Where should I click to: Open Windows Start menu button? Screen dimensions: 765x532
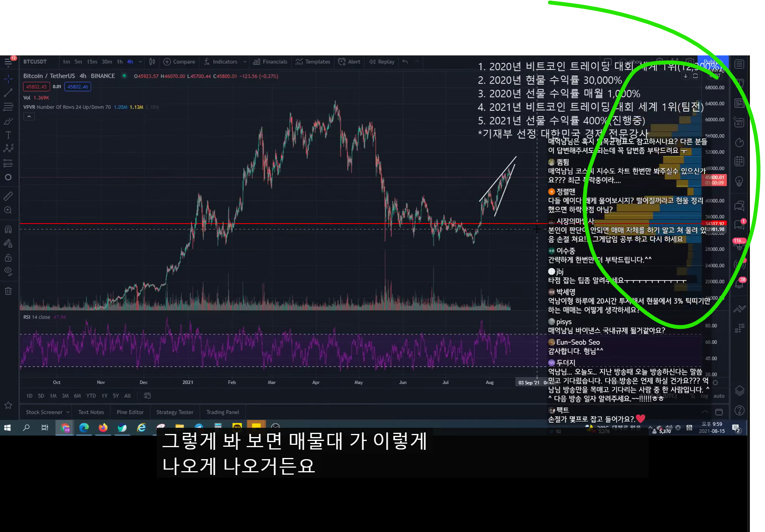click(7, 428)
